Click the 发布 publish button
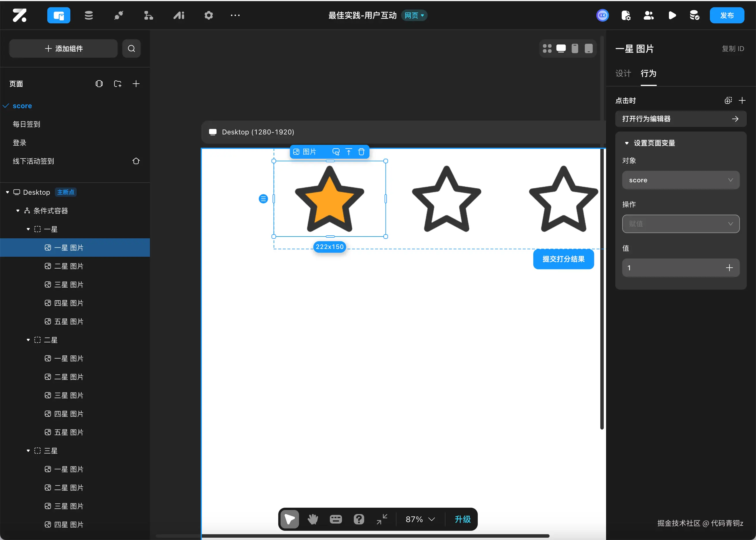756x540 pixels. 726,15
